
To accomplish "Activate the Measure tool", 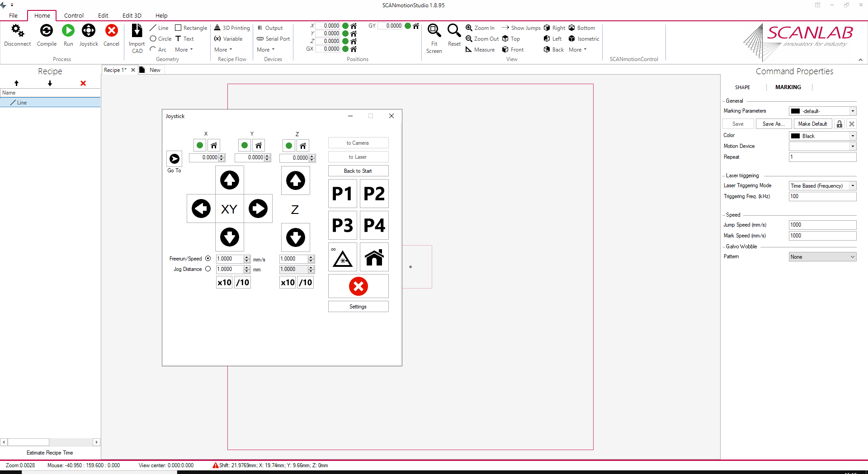I will point(480,50).
